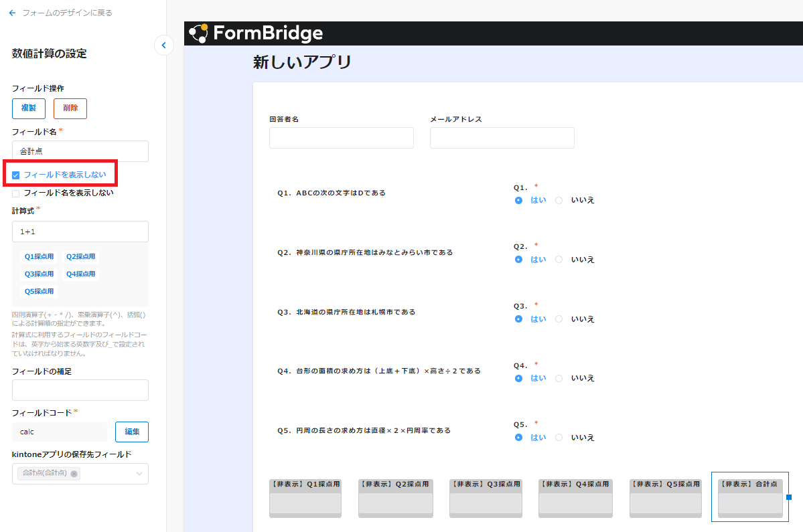Click the Q2 question text about 神奈川県
The width and height of the screenshot is (803, 532).
365,253
